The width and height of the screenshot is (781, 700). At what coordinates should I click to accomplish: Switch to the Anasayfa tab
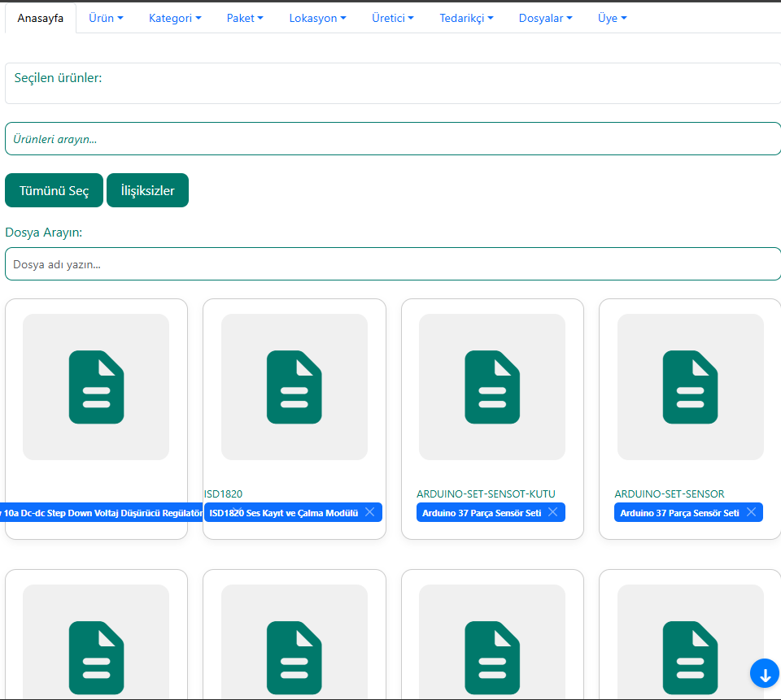tap(41, 18)
